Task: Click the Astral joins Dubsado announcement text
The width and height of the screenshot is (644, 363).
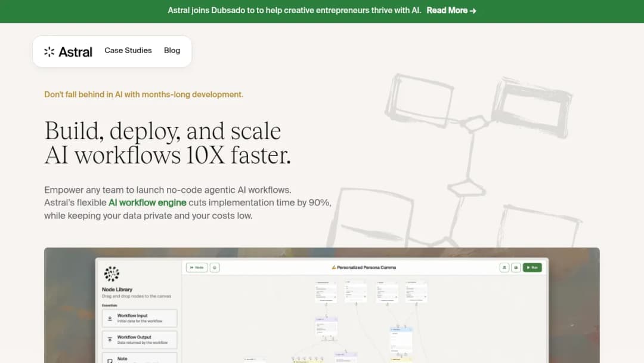Action: point(295,11)
